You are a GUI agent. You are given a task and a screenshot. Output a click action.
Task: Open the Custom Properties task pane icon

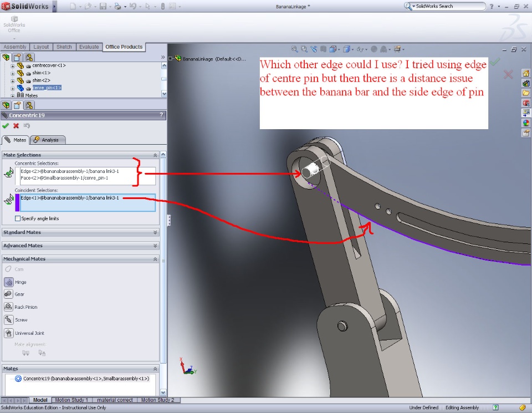point(525,133)
